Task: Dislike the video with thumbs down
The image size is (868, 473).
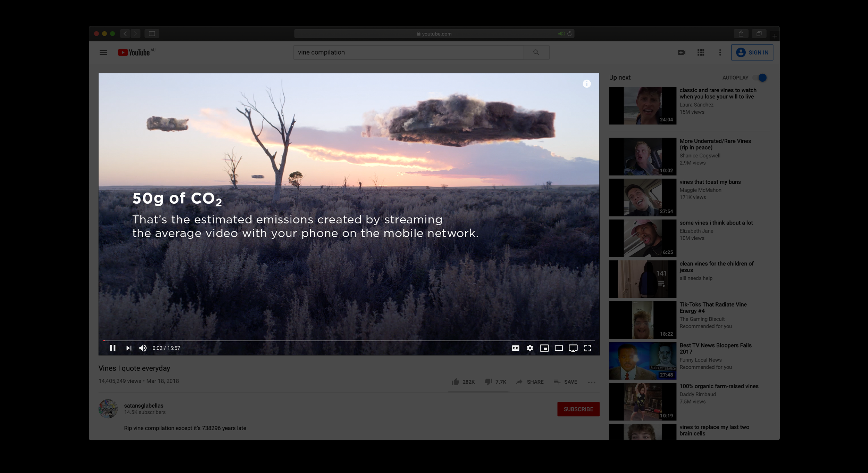Action: 488,382
